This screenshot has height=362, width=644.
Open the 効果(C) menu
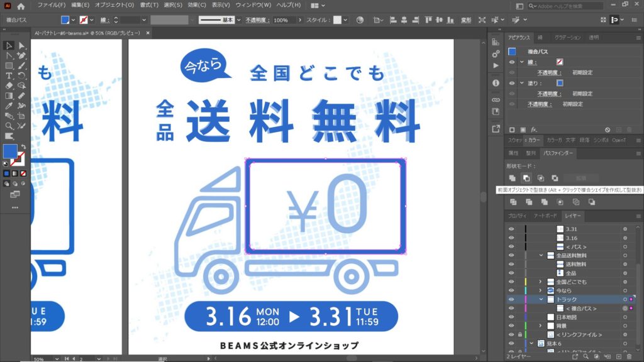[x=197, y=5]
